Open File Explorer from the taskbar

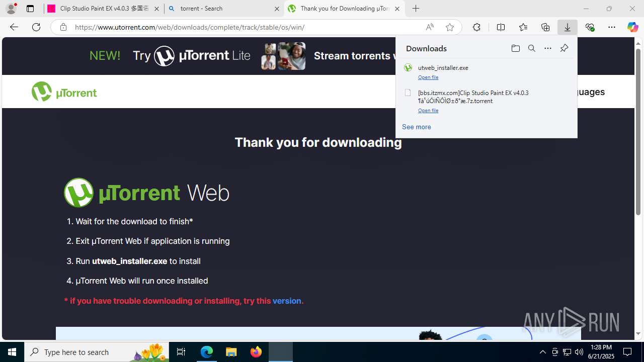point(231,352)
